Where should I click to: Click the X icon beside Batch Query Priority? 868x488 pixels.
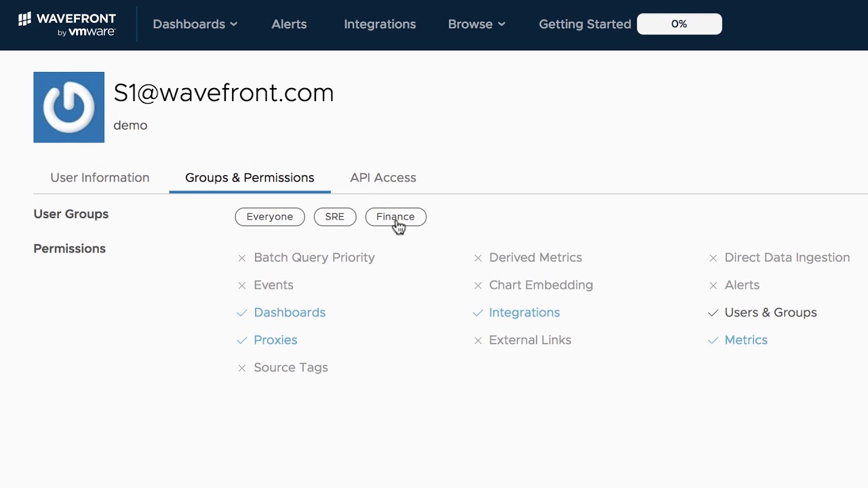[241, 258]
